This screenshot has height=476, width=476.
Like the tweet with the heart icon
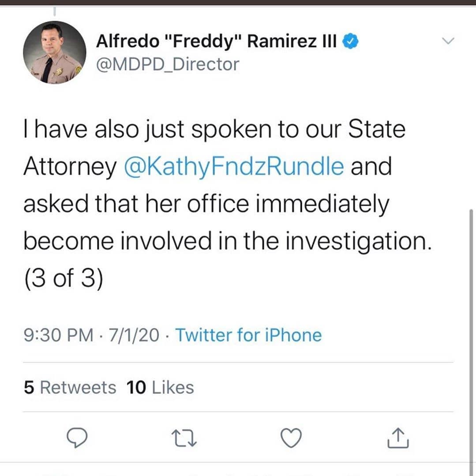point(291,438)
